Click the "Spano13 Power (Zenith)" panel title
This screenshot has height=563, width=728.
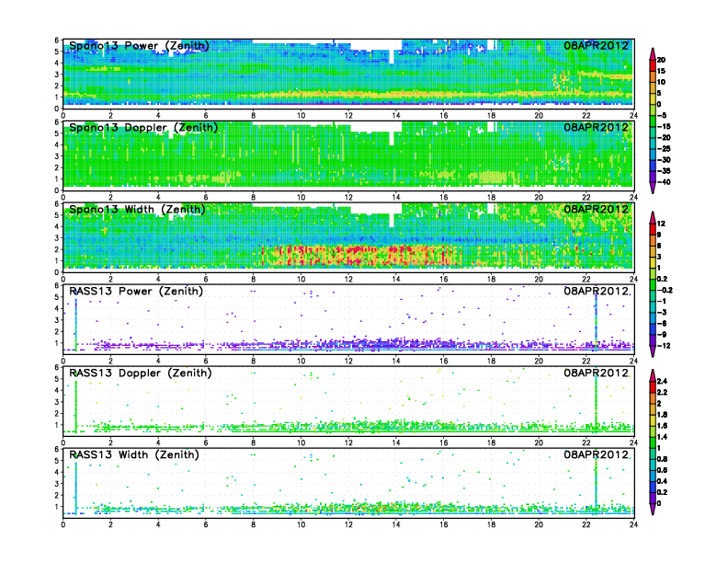[x=139, y=46]
